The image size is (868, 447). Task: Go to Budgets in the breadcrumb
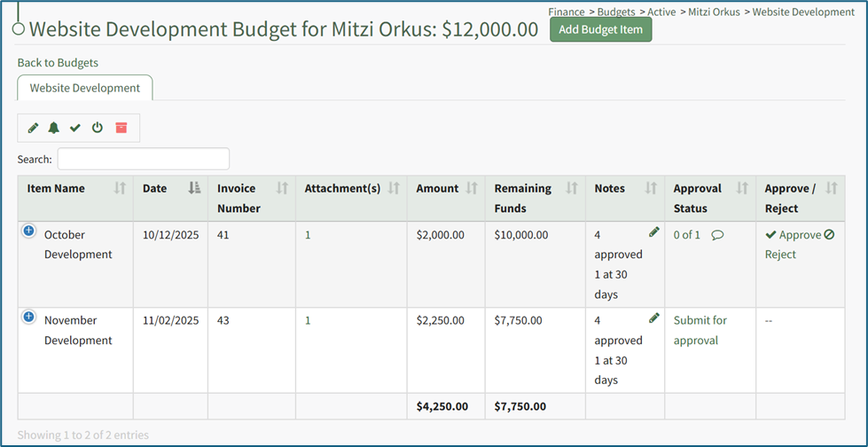click(615, 12)
